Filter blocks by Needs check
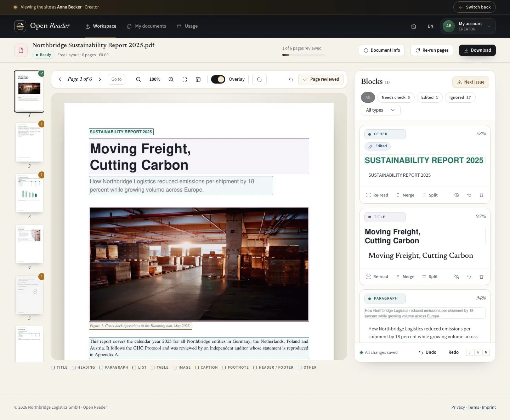 396,97
